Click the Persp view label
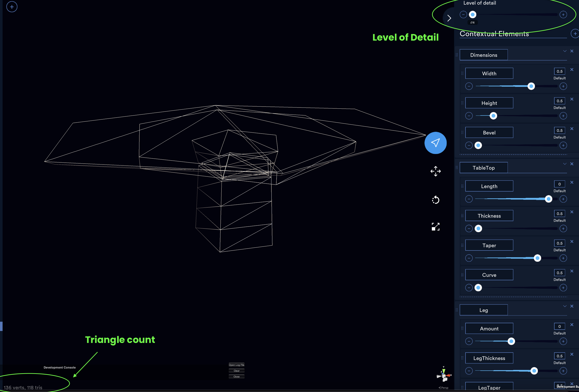 pos(443,388)
